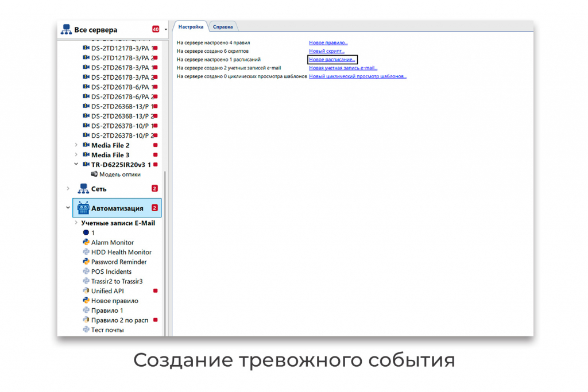Select the Правило 1 label
Screen dimensions: 588x392
107,311
